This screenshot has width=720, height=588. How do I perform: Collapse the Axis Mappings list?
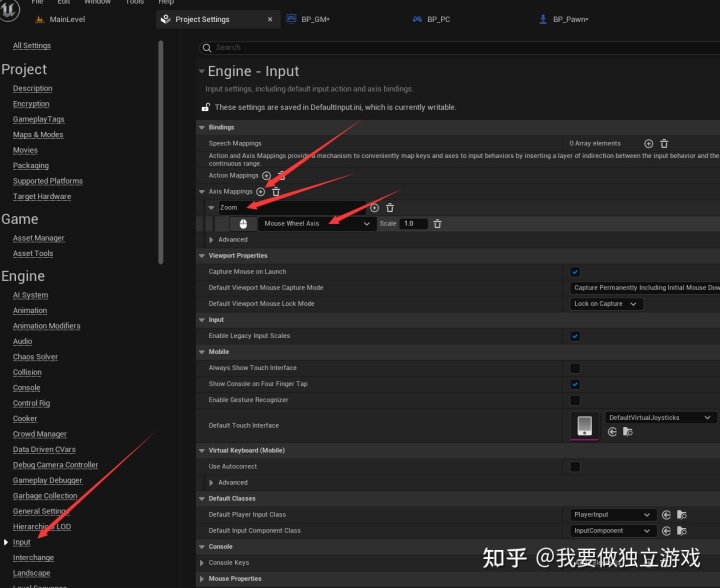pos(202,191)
